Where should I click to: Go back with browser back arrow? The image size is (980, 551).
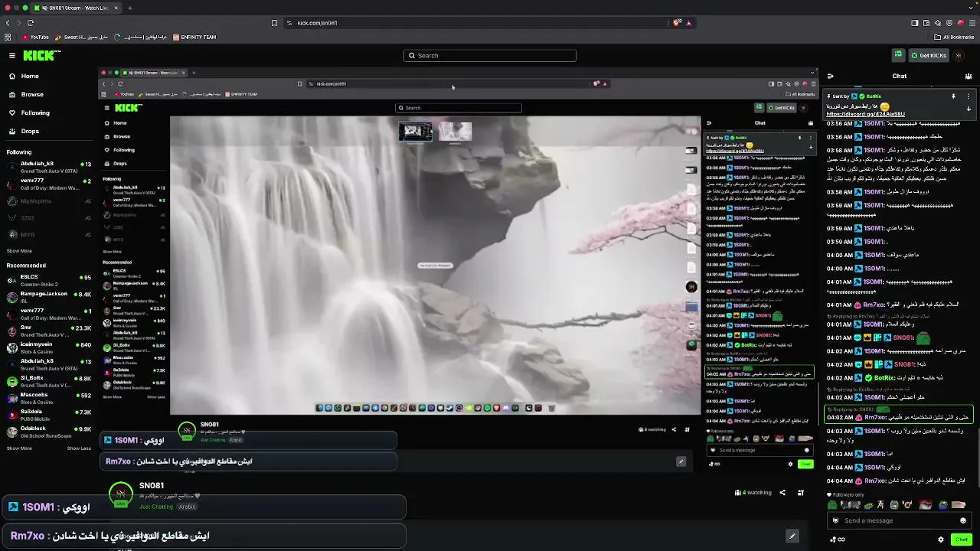pos(8,23)
